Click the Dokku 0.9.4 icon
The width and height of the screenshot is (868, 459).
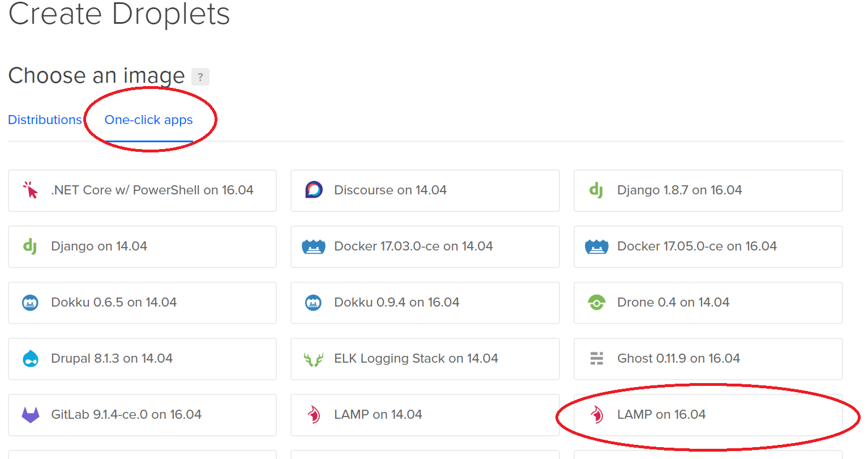pyautogui.click(x=313, y=303)
